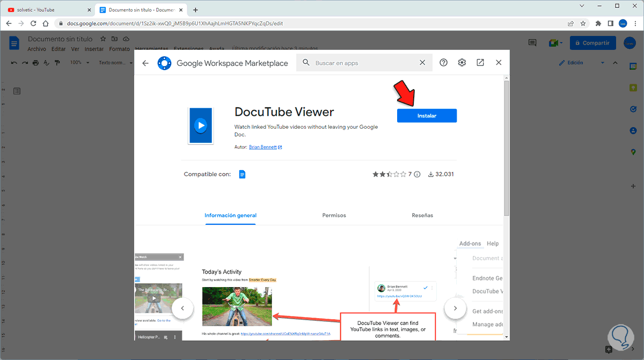Image resolution: width=644 pixels, height=360 pixels.
Task: Click the Documento sin título title
Action: 60,39
